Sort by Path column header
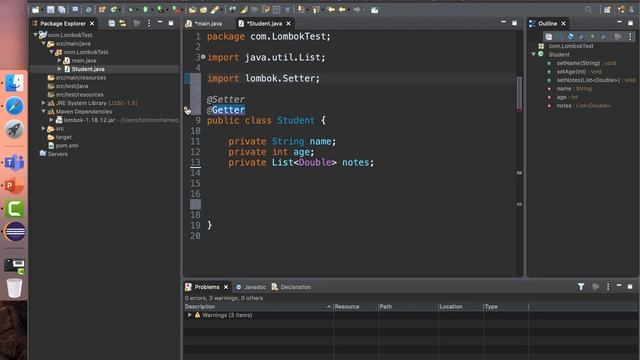Image resolution: width=640 pixels, height=360 pixels. pos(408,307)
